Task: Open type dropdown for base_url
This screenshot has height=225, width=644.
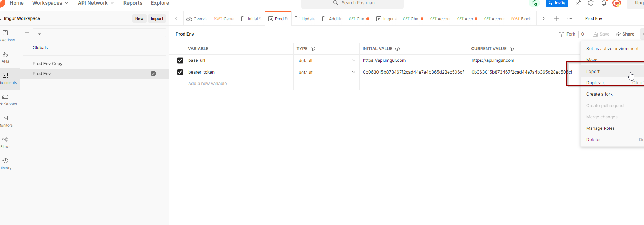Action: pos(353,60)
